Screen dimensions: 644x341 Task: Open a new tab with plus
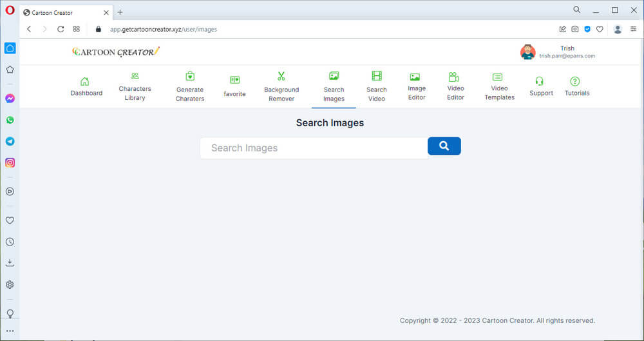pos(120,12)
